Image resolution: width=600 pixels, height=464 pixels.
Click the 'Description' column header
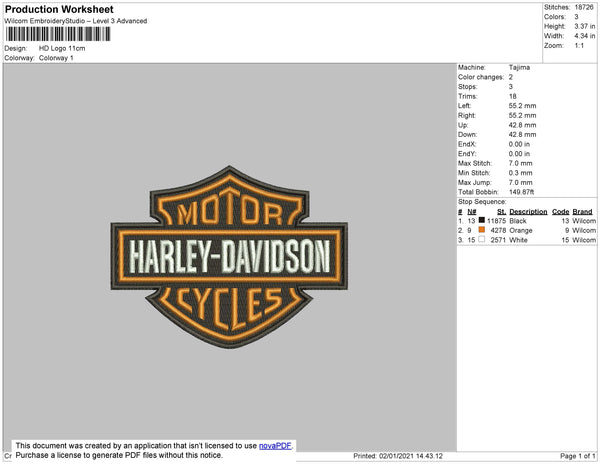click(x=528, y=212)
